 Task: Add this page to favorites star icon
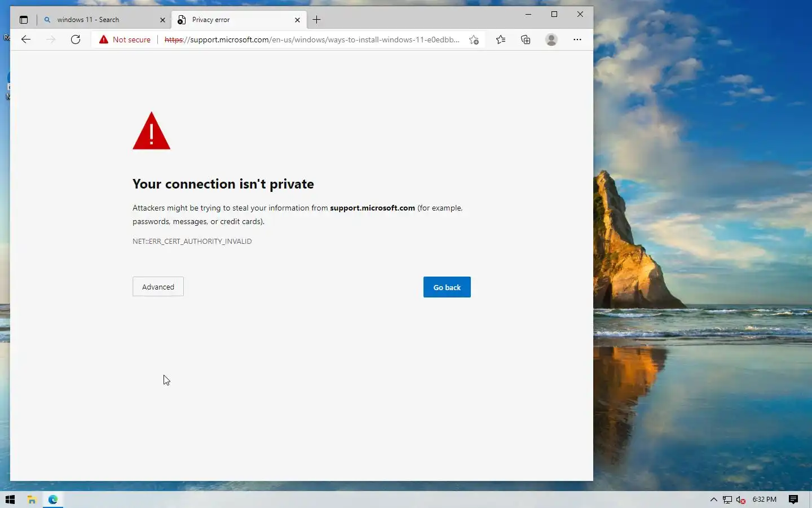point(474,40)
